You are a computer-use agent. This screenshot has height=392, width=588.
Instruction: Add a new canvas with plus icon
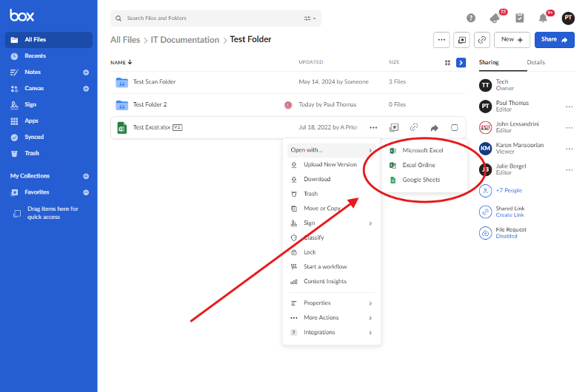[86, 89]
